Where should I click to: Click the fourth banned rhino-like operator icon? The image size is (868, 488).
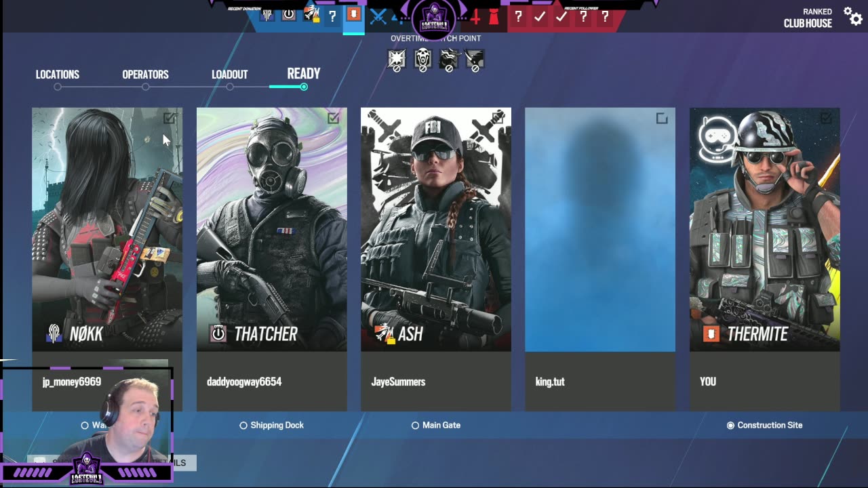474,60
